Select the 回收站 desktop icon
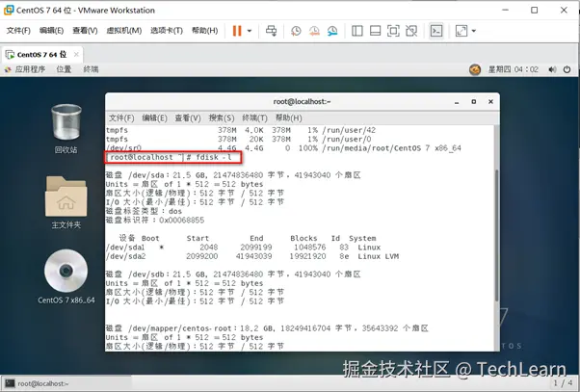Screen dimensions: 580x392 point(66,128)
